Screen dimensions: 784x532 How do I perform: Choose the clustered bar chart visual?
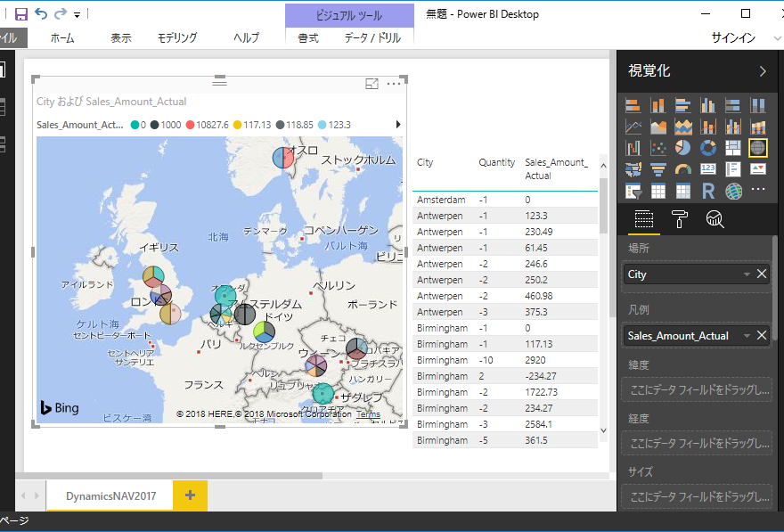coord(683,105)
